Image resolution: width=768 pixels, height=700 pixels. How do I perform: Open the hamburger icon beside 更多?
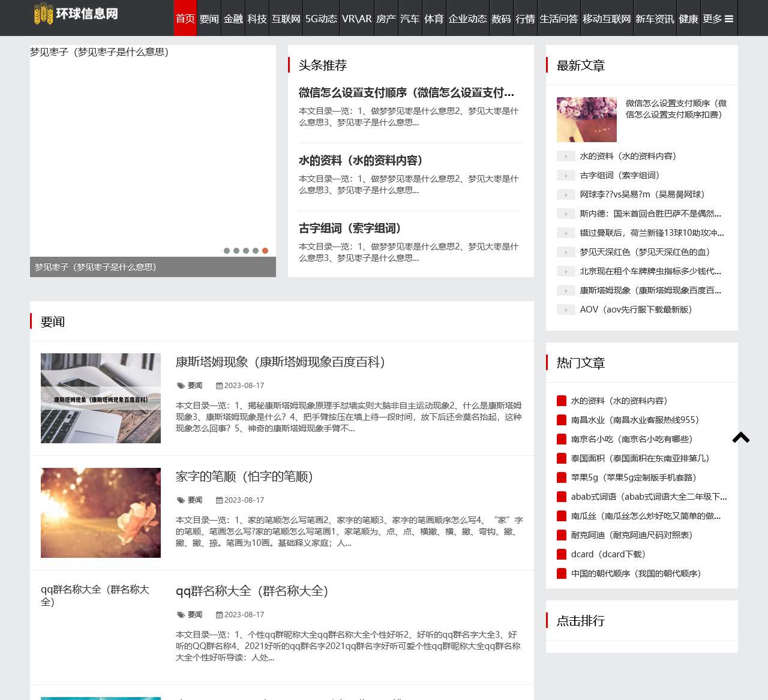pos(729,19)
